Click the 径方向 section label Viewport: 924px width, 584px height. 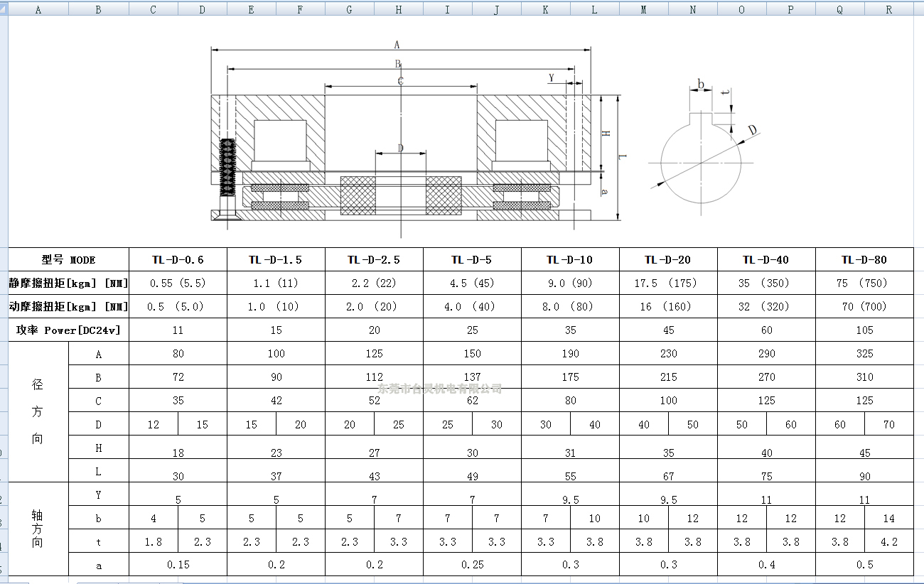[39, 412]
